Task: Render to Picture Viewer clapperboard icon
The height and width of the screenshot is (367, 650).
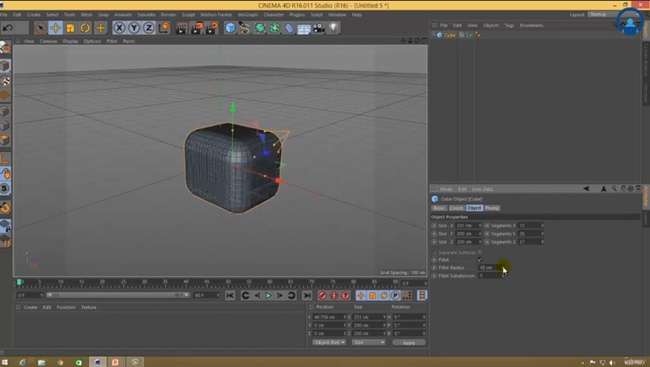Action: click(196, 28)
